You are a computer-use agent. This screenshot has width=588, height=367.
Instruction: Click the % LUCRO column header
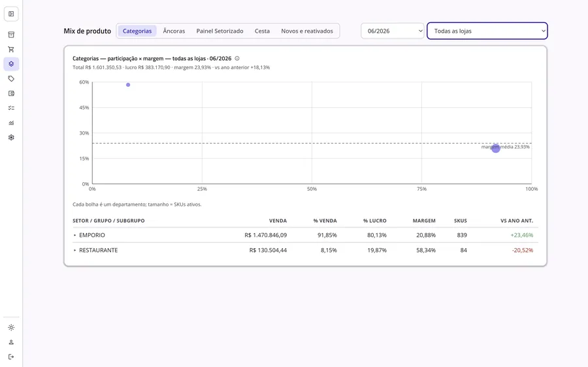pyautogui.click(x=374, y=221)
